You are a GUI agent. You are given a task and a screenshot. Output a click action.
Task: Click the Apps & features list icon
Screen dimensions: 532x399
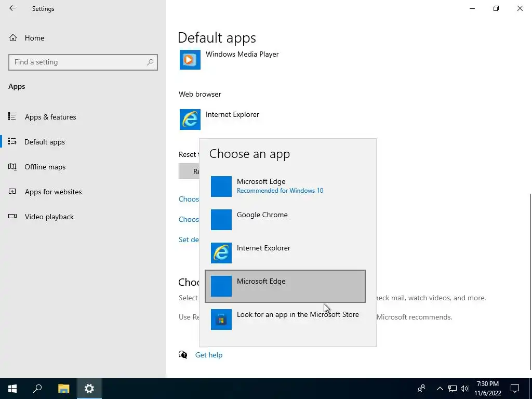click(x=12, y=116)
